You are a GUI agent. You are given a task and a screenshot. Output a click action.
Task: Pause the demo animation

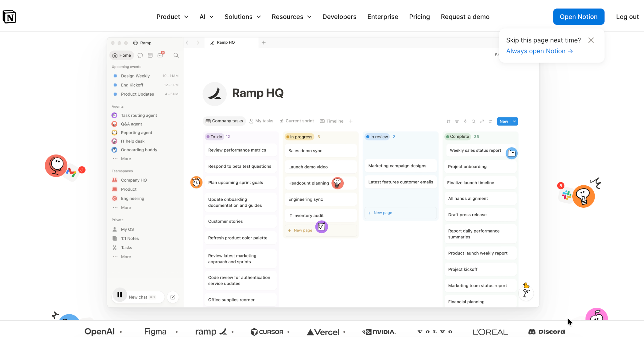120,295
